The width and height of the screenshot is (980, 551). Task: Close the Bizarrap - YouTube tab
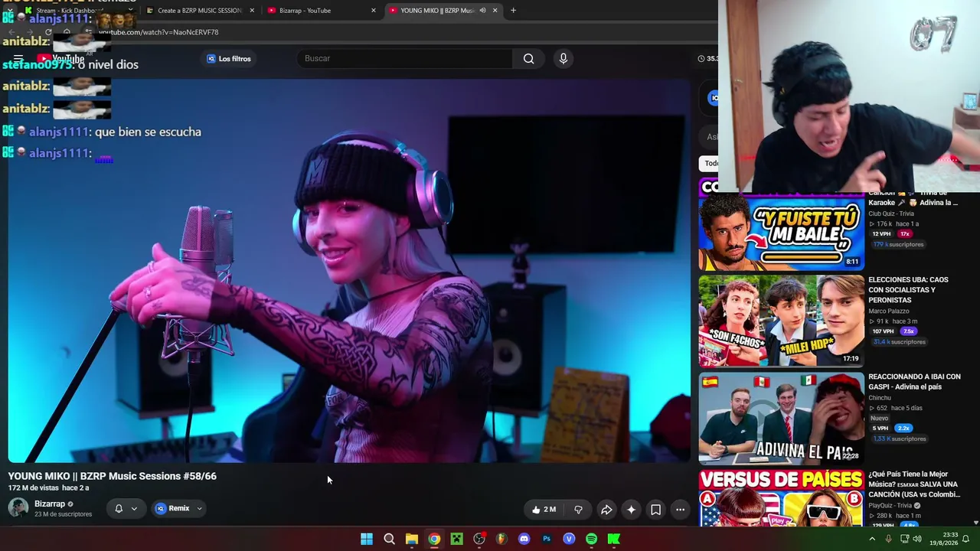click(x=374, y=11)
